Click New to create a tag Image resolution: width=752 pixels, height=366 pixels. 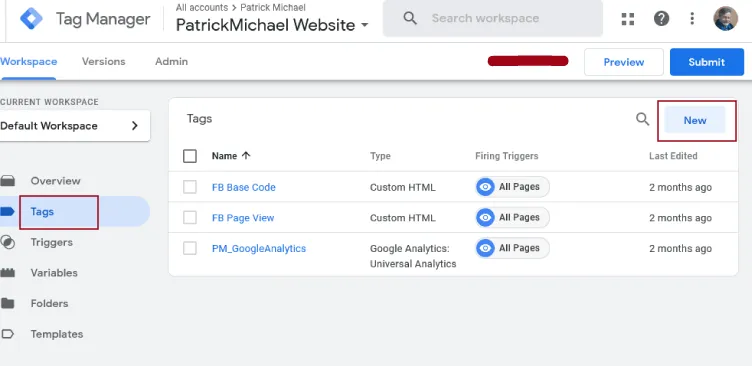click(x=695, y=120)
